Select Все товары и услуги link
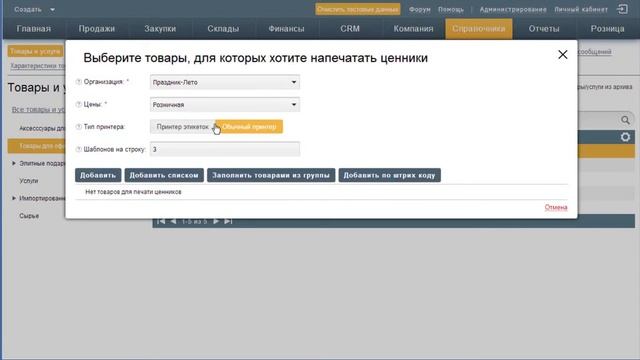 [x=38, y=109]
